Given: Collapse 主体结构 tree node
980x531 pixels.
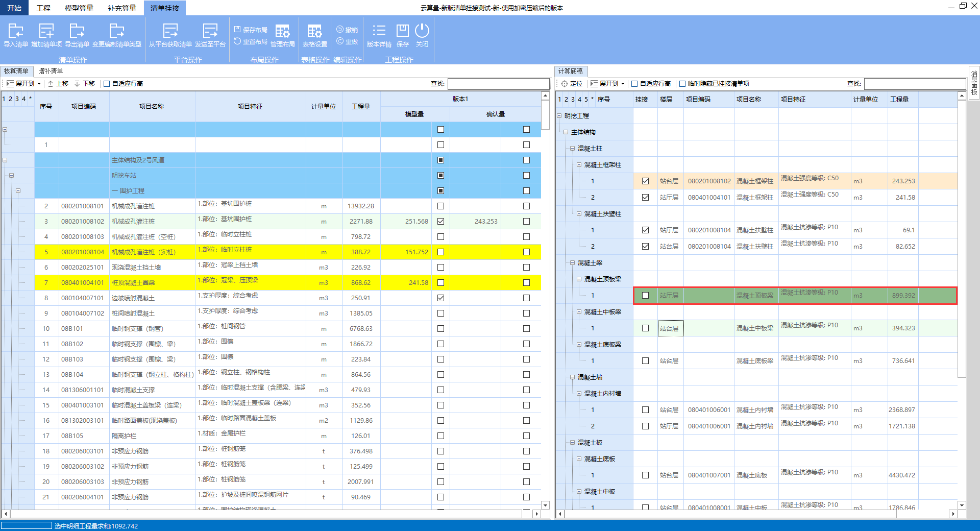Looking at the screenshot, I should (x=566, y=132).
